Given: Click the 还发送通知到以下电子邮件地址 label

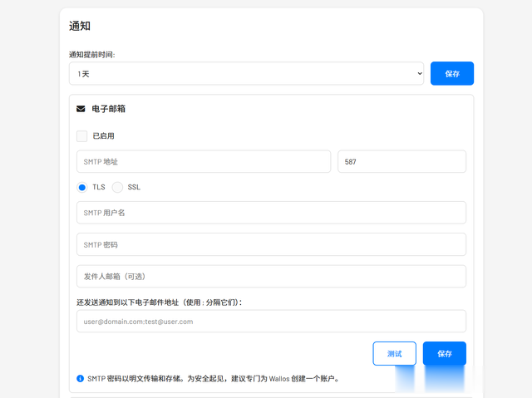Looking at the screenshot, I should coord(159,302).
